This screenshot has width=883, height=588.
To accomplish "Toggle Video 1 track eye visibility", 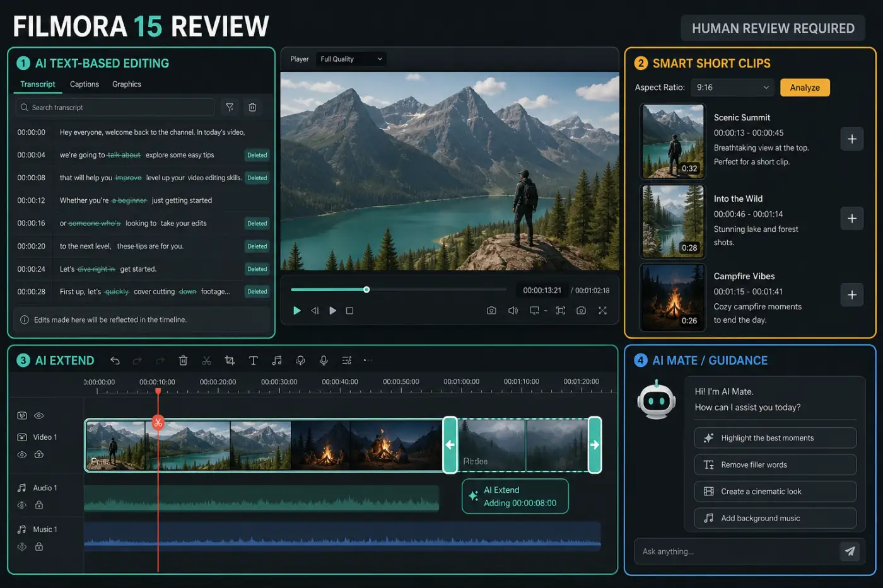I will point(22,455).
